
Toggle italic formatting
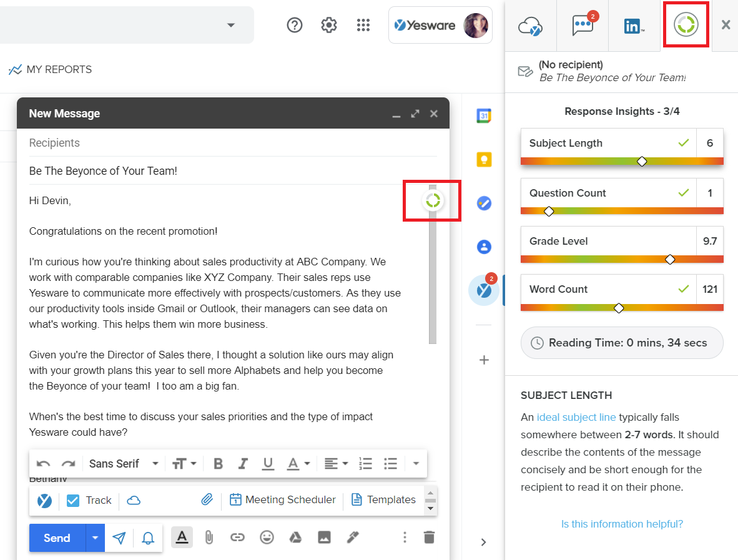tap(243, 464)
